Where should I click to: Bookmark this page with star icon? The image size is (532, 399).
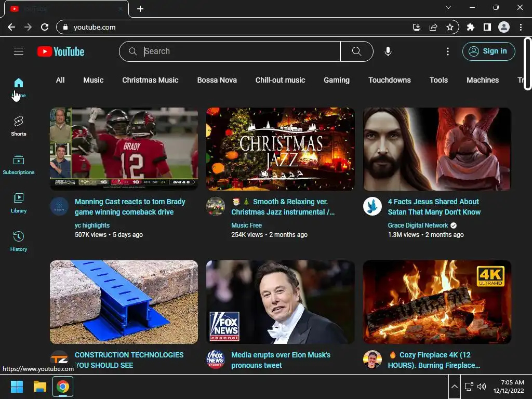[450, 27]
